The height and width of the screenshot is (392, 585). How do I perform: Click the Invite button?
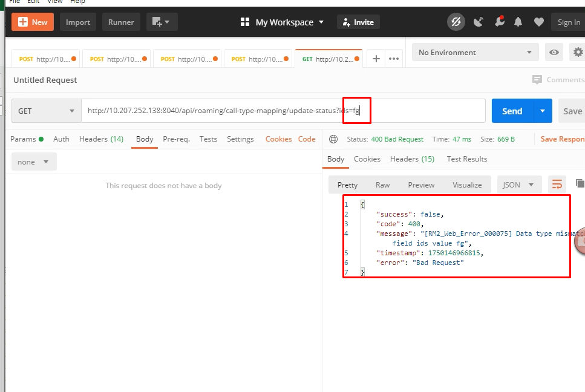[358, 22]
